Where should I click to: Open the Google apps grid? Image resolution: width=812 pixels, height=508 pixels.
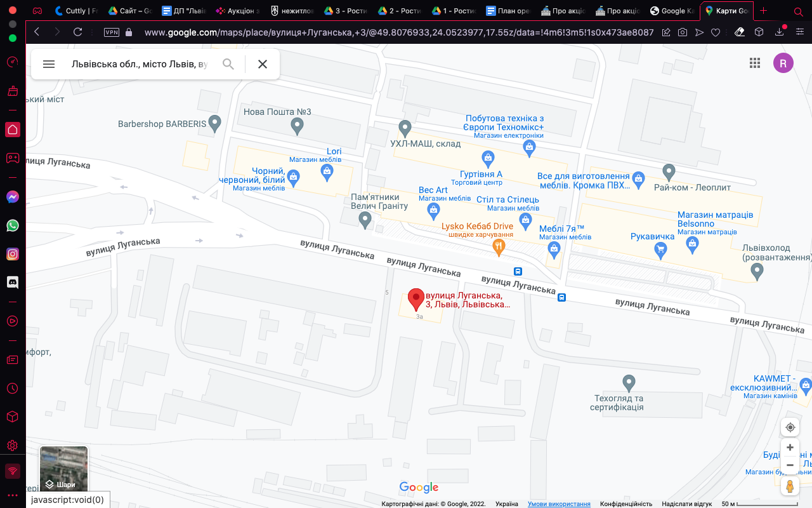tap(755, 63)
